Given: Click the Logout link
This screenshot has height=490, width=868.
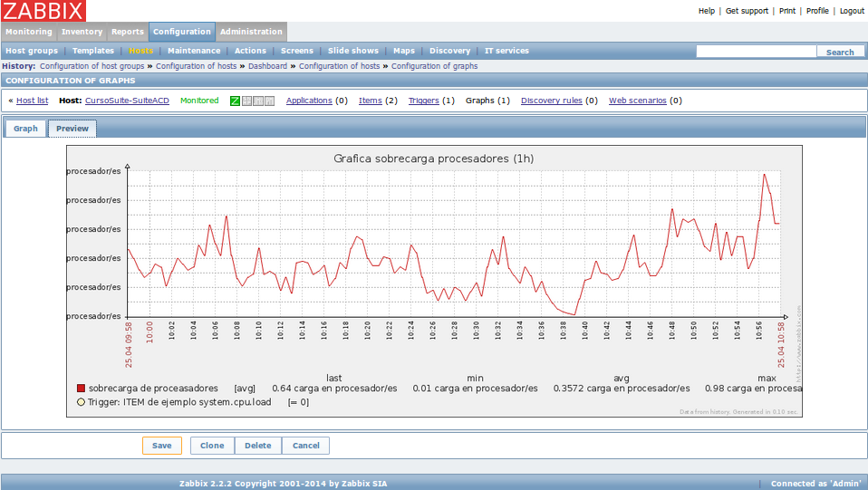Looking at the screenshot, I should [852, 11].
